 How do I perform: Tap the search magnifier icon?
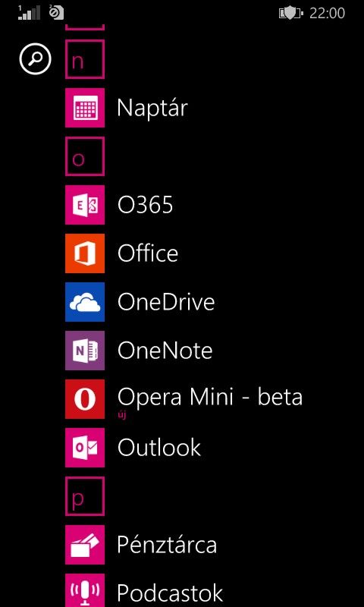[35, 59]
